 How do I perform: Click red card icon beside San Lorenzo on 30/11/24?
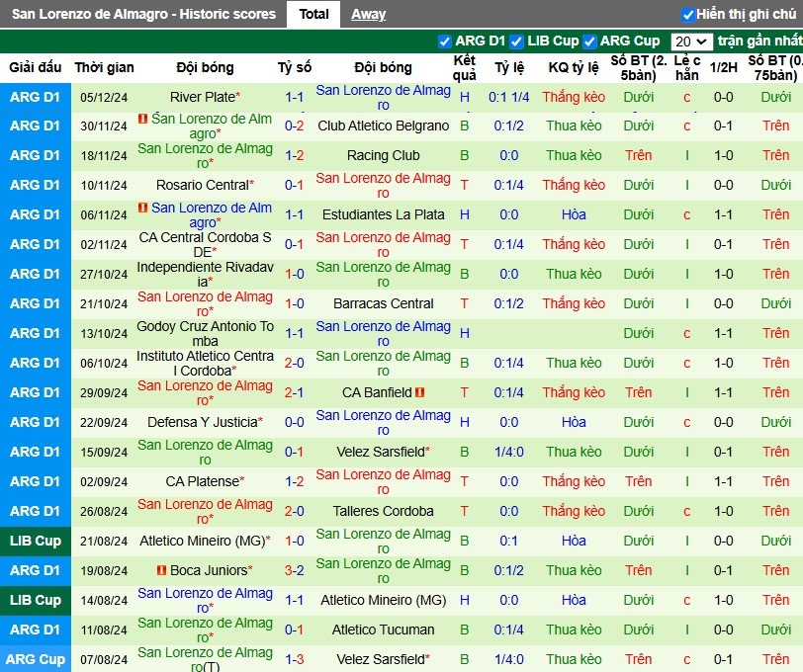tap(142, 119)
